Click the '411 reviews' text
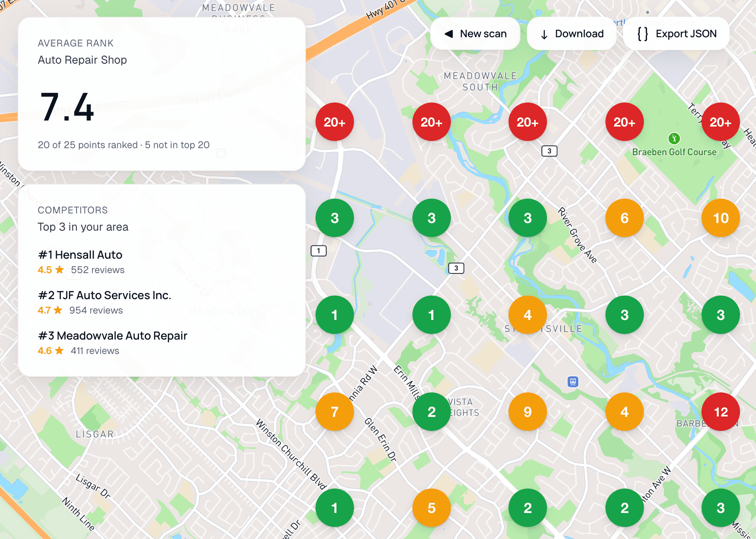This screenshot has height=539, width=756. coord(95,351)
